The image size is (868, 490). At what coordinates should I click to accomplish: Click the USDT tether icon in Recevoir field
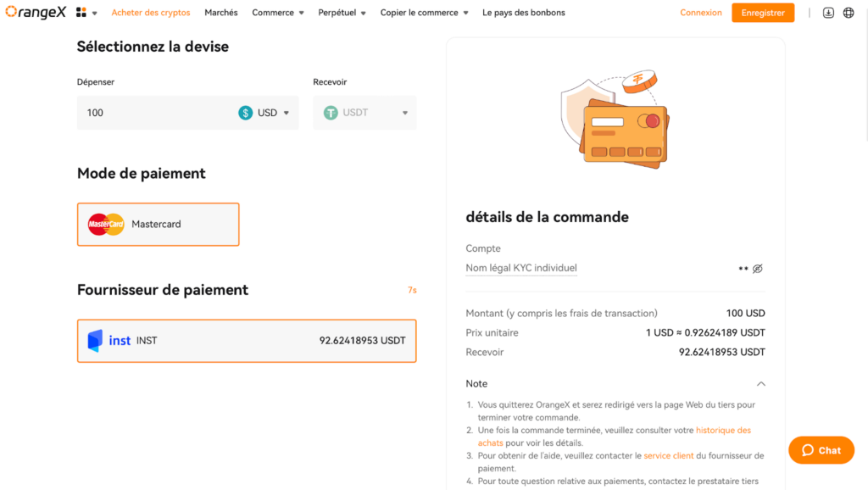(331, 112)
